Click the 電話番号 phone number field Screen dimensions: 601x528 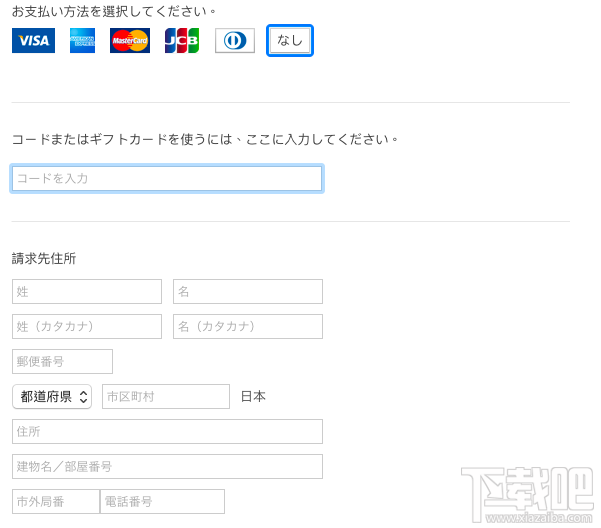pyautogui.click(x=163, y=502)
